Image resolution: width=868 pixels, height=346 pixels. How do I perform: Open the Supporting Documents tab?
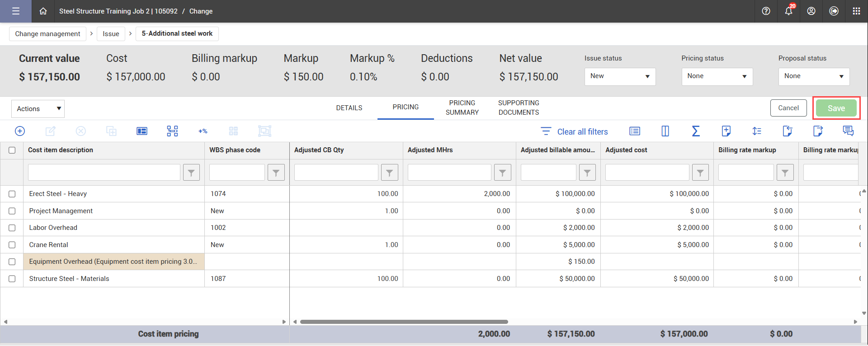[519, 108]
